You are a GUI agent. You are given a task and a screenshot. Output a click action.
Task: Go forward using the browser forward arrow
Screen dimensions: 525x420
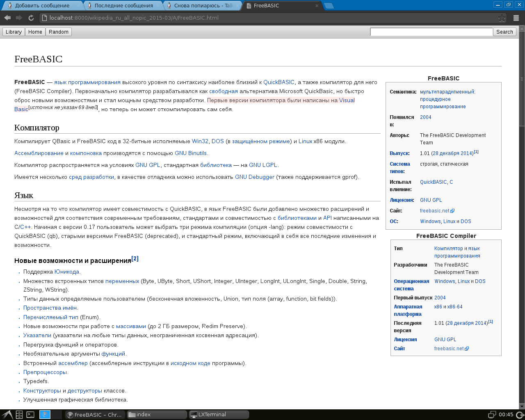pyautogui.click(x=19, y=18)
